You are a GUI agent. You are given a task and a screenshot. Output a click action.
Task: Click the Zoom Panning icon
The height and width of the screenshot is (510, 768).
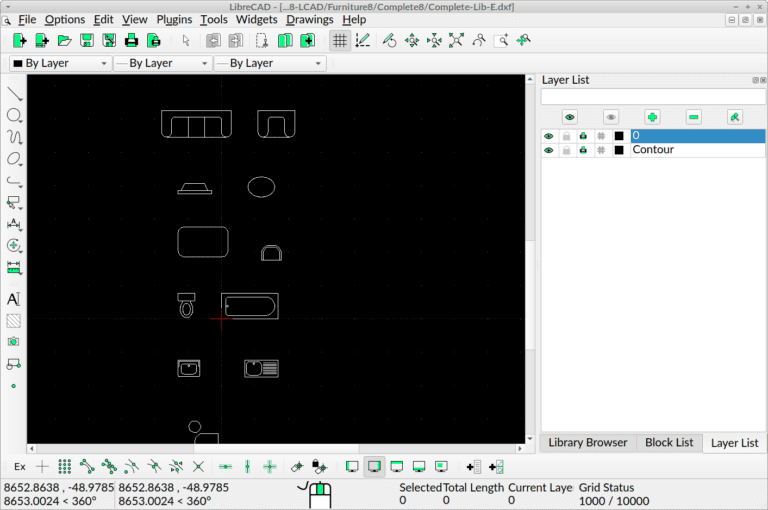524,40
